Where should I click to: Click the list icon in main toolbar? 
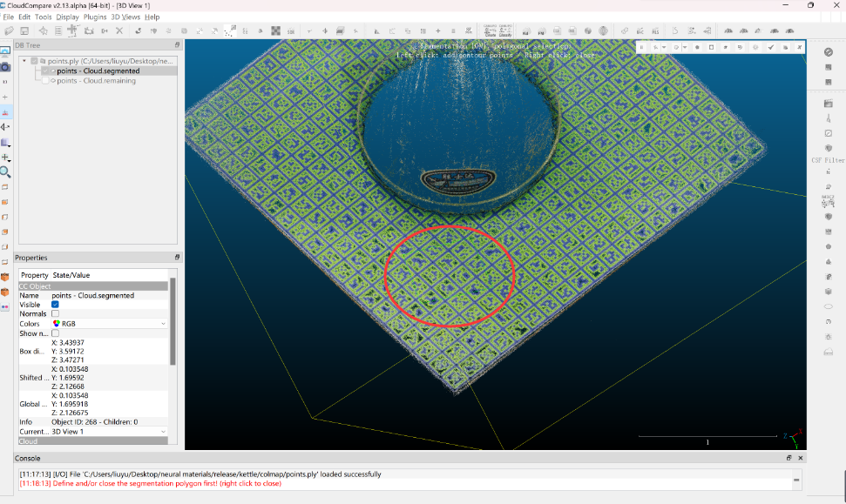[x=58, y=31]
